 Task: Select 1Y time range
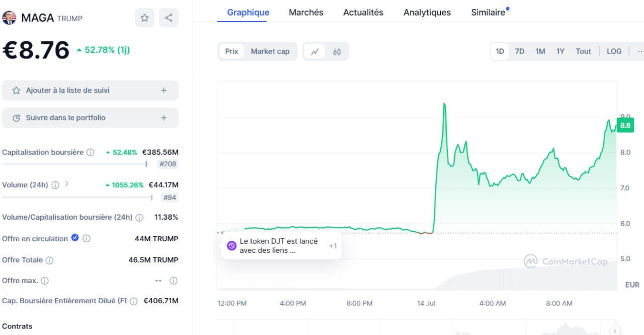[x=560, y=51]
